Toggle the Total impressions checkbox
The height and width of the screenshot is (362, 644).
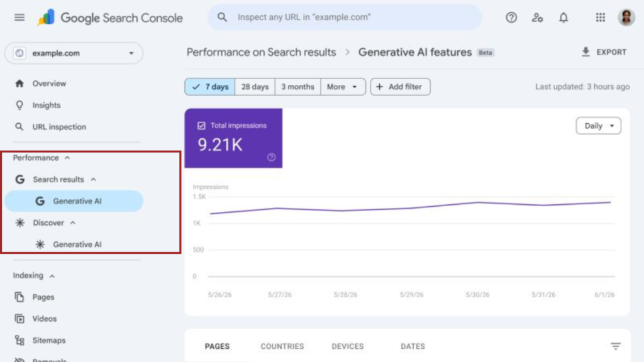click(201, 126)
